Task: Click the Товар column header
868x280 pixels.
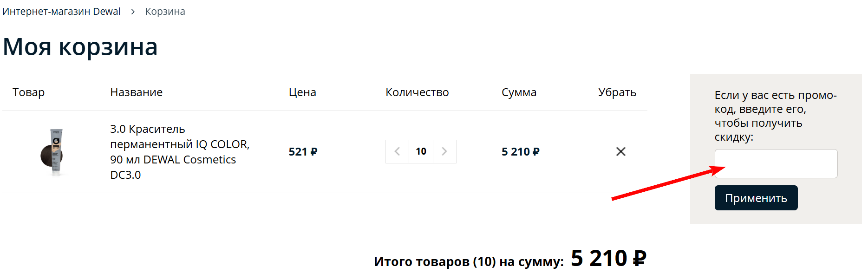Action: coord(28,92)
